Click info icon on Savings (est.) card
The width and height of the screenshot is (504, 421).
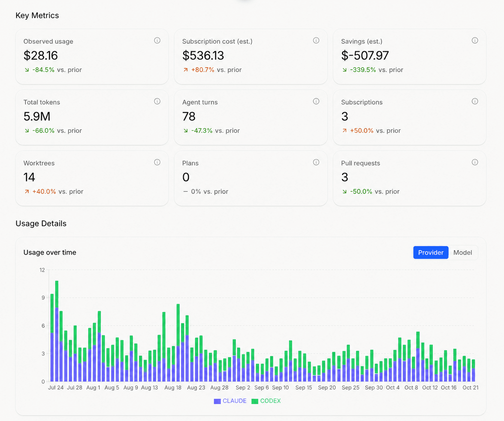475,40
